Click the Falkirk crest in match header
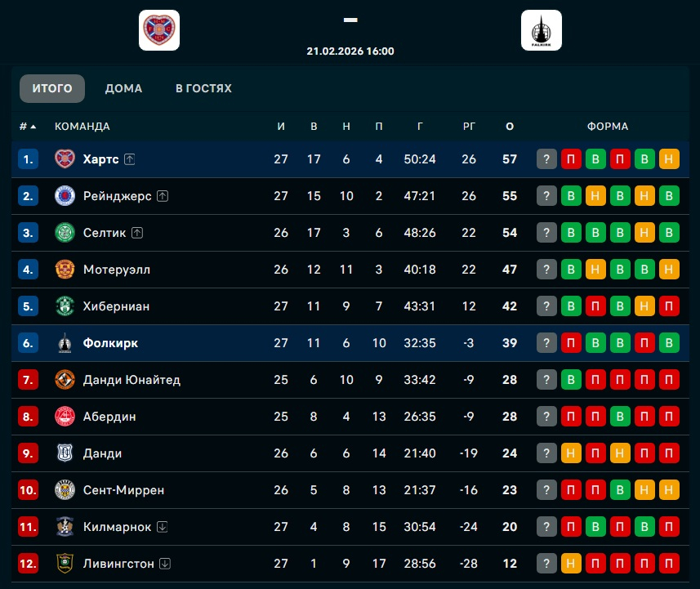The width and height of the screenshot is (700, 589). 542,30
